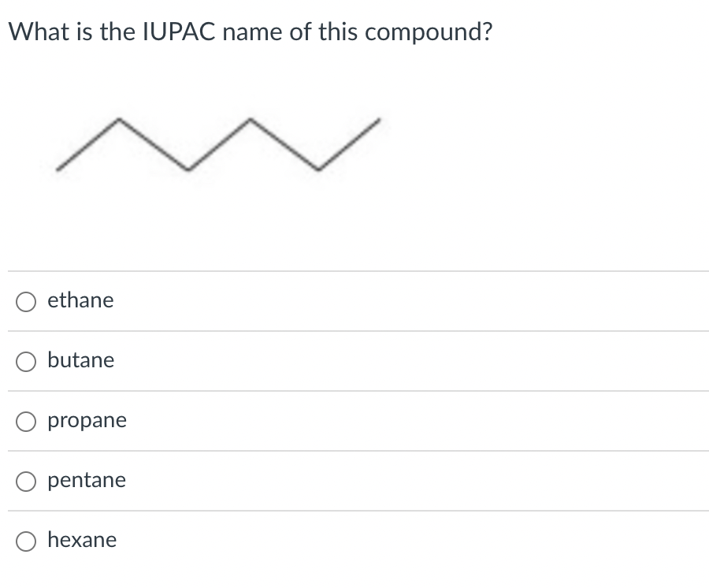
Task: Click the pentane option text
Action: [87, 480]
